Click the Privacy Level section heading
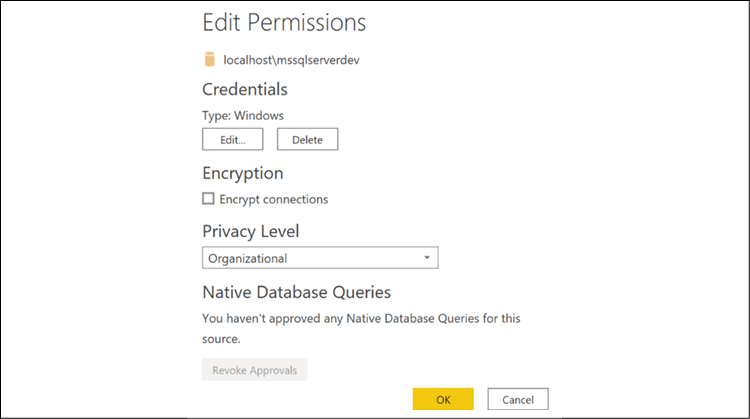This screenshot has height=419, width=750. point(250,231)
